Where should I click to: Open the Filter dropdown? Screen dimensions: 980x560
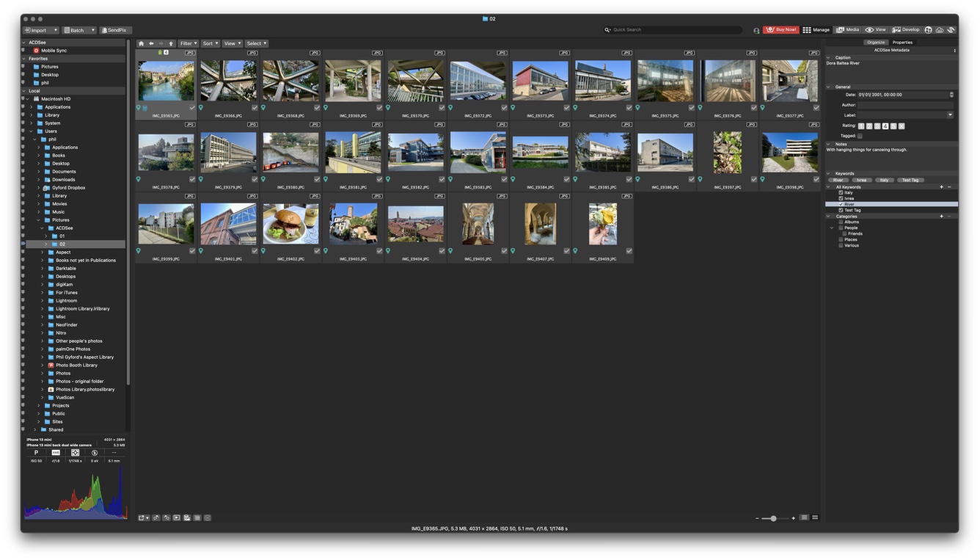[189, 43]
